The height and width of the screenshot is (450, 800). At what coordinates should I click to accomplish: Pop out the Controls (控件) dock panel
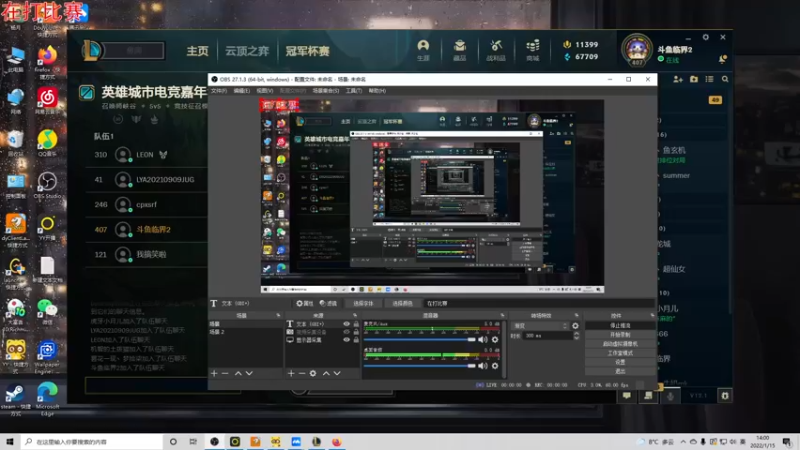pyautogui.click(x=652, y=315)
